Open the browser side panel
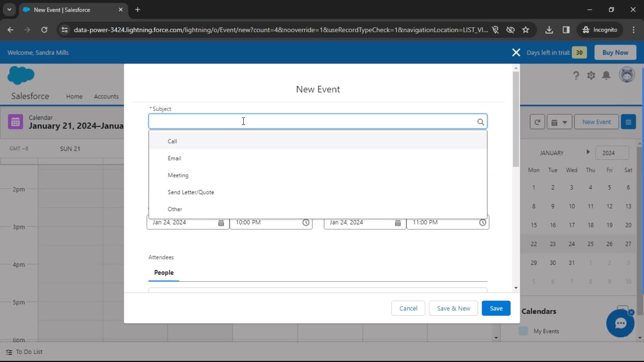This screenshot has width=644, height=362. tap(566, 30)
